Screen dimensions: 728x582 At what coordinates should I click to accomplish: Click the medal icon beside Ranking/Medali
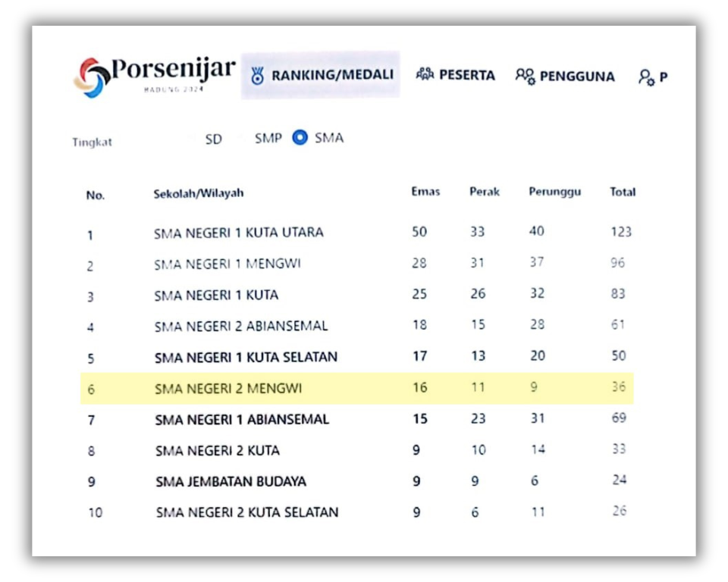point(258,76)
